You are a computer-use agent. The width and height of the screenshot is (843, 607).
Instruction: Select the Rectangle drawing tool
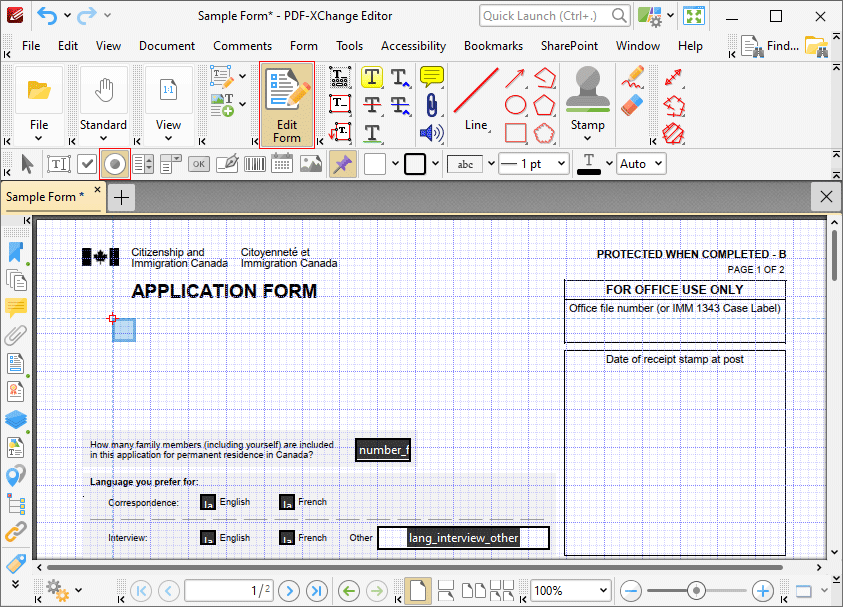[x=515, y=133]
